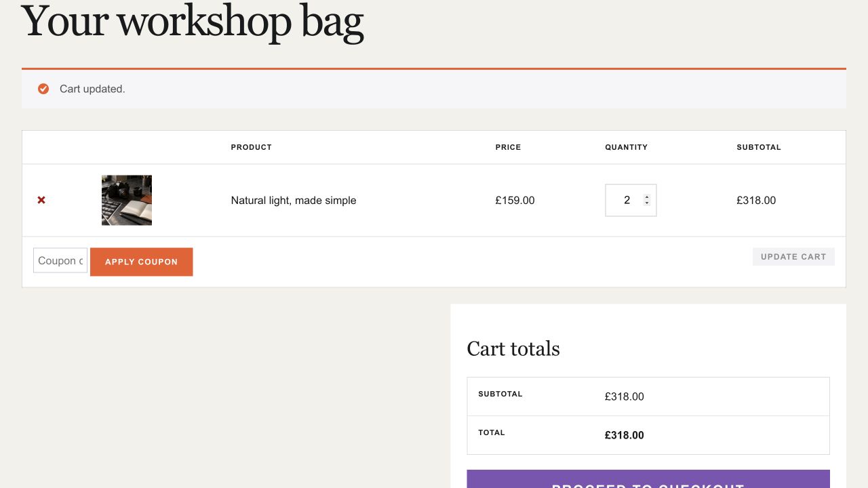Click the Update Cart button
The height and width of the screenshot is (488, 868).
pos(793,256)
